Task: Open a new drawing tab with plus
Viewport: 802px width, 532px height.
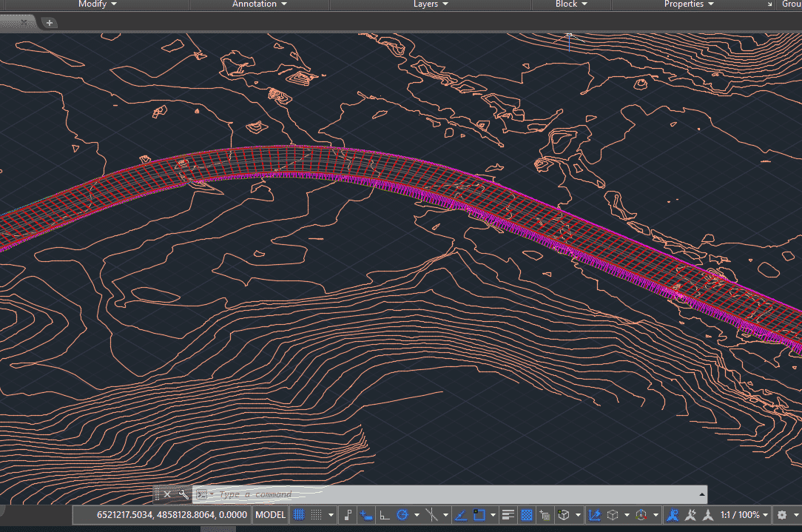Action: [50, 23]
